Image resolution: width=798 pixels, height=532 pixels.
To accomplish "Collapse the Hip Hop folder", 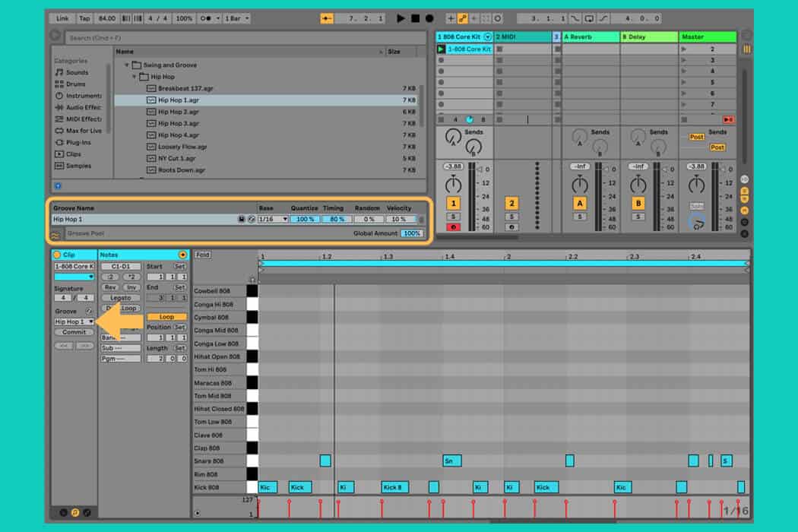I will (135, 77).
